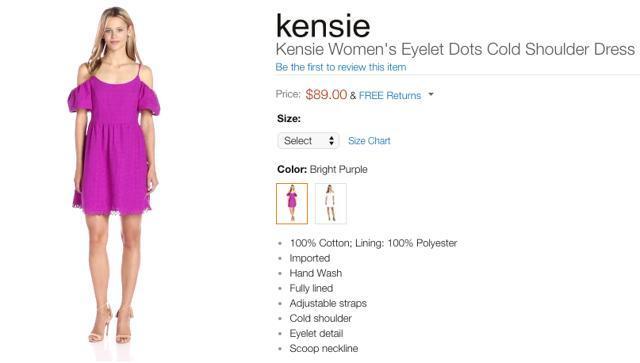Click the $89.00 price text
This screenshot has width=640, height=363.
coord(326,95)
